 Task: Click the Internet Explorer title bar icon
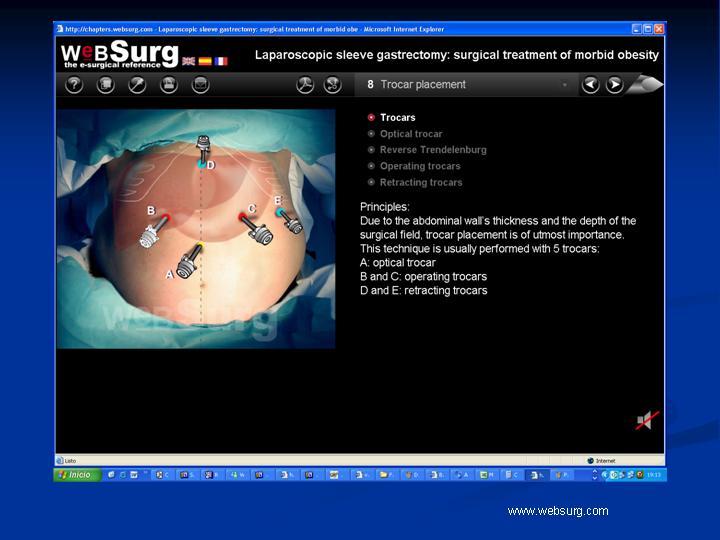tap(60, 29)
